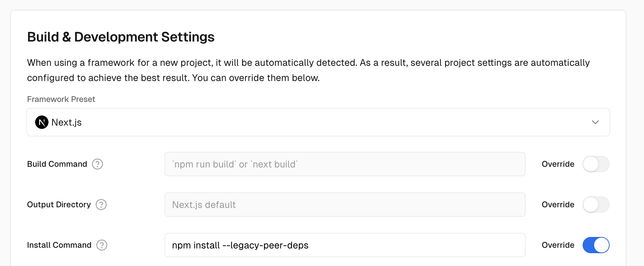The height and width of the screenshot is (266, 644).
Task: Click the Framework Preset label
Action: [61, 99]
